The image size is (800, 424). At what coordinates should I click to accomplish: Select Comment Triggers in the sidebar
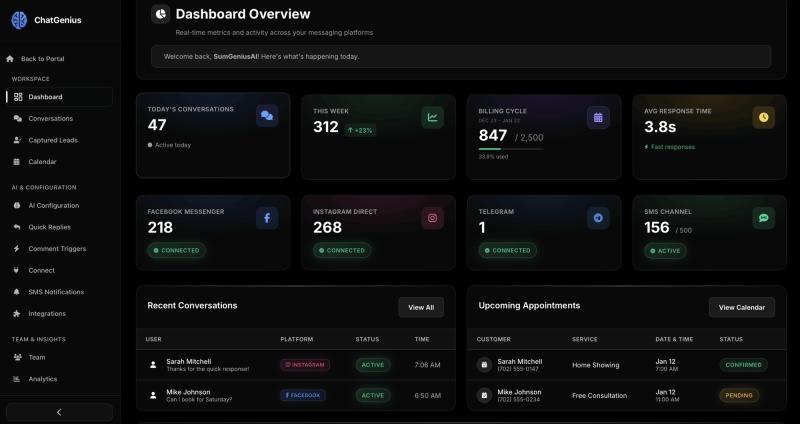point(57,248)
